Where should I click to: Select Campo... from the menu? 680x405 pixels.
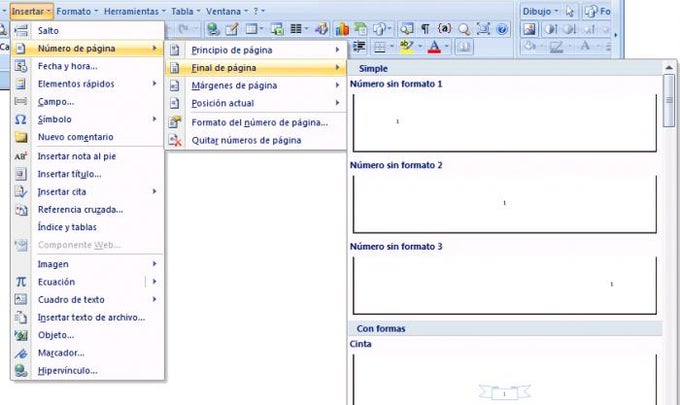[x=87, y=101]
